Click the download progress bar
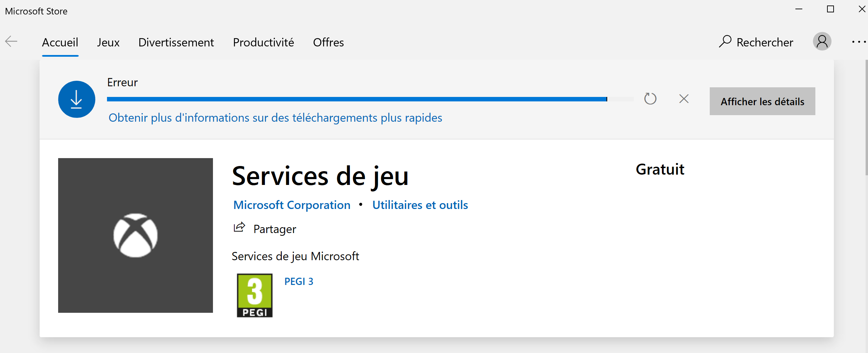The image size is (868, 353). tap(370, 99)
